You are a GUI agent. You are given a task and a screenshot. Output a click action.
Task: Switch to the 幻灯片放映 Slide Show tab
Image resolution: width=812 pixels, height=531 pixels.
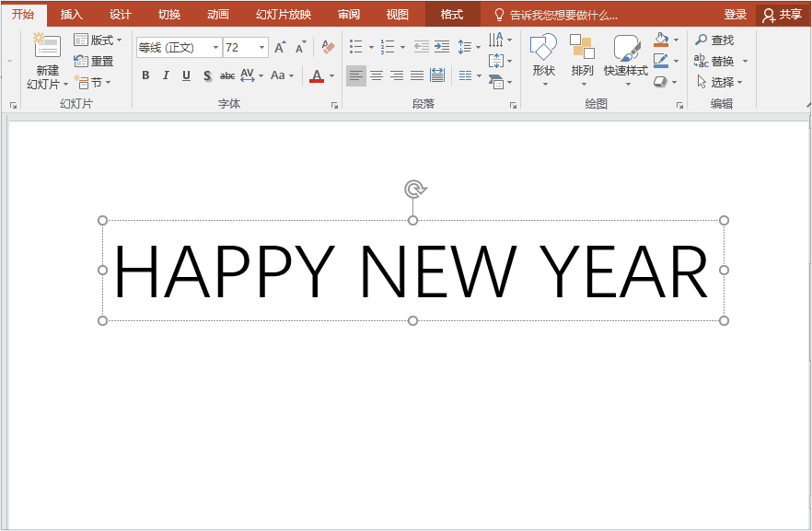pos(284,15)
